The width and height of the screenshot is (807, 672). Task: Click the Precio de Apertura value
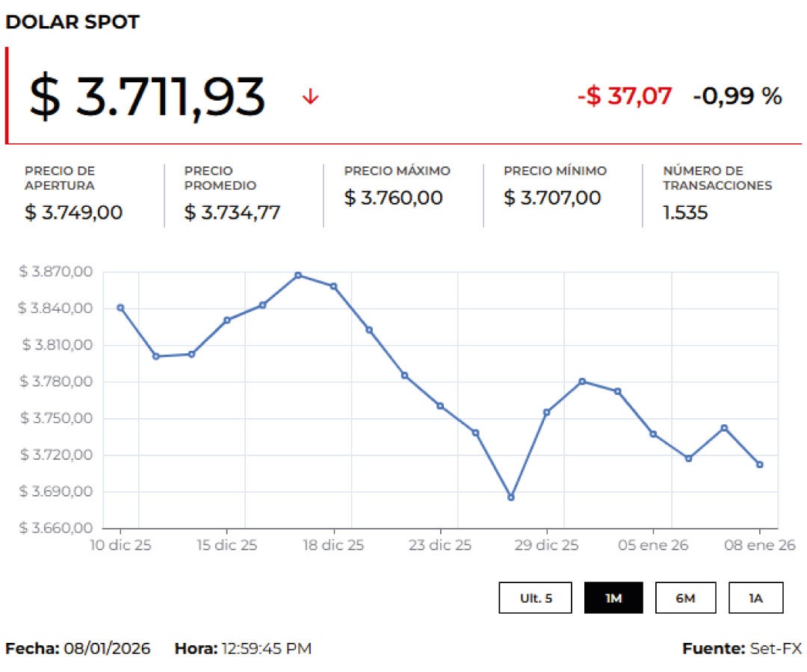point(73,212)
